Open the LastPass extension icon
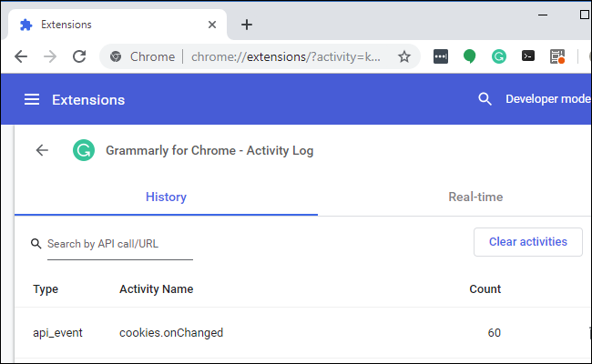The height and width of the screenshot is (364, 592). point(441,56)
